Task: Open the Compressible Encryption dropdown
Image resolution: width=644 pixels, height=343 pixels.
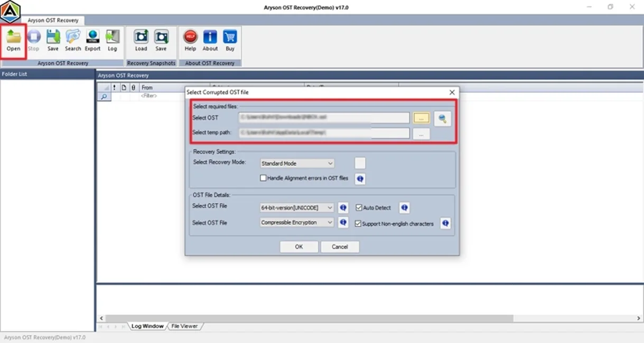Action: pos(297,223)
